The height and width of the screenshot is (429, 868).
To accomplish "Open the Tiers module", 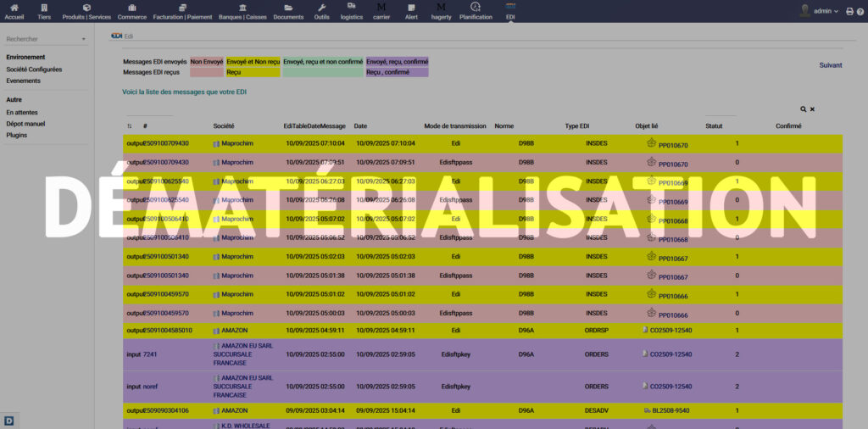I will point(44,11).
